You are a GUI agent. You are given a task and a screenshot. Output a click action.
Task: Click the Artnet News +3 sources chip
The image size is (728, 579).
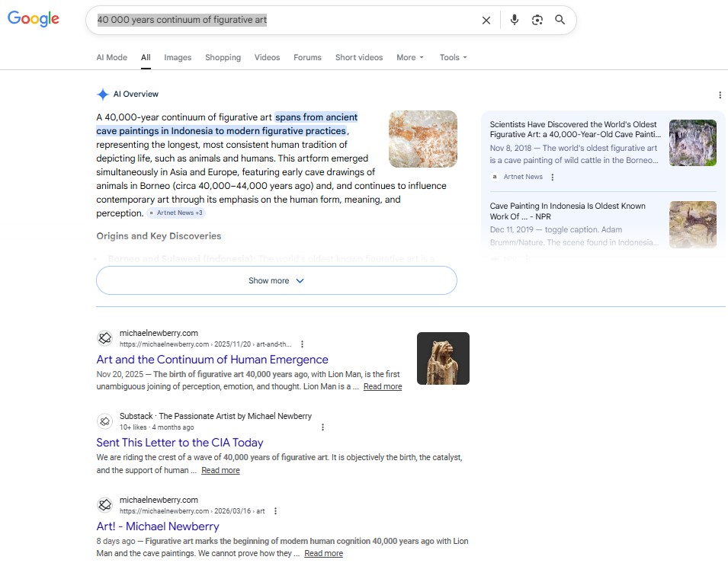click(176, 213)
